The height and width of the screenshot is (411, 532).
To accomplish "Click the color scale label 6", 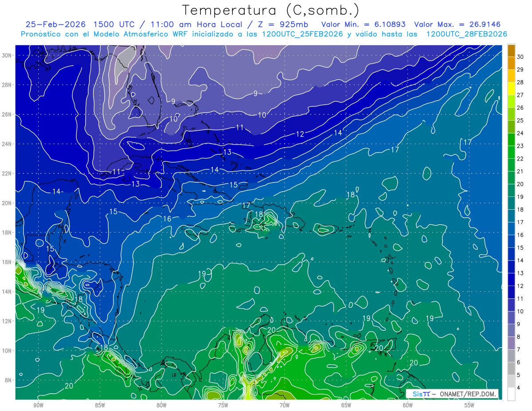I will coord(519,362).
